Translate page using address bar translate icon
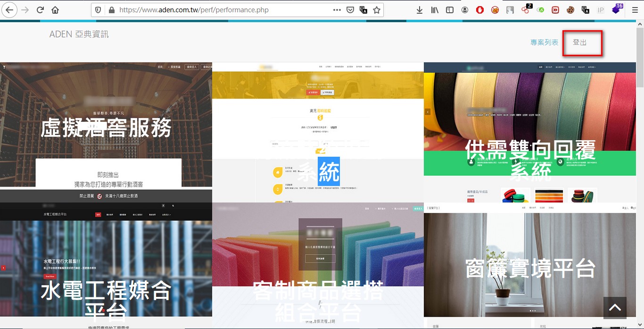 (x=363, y=10)
